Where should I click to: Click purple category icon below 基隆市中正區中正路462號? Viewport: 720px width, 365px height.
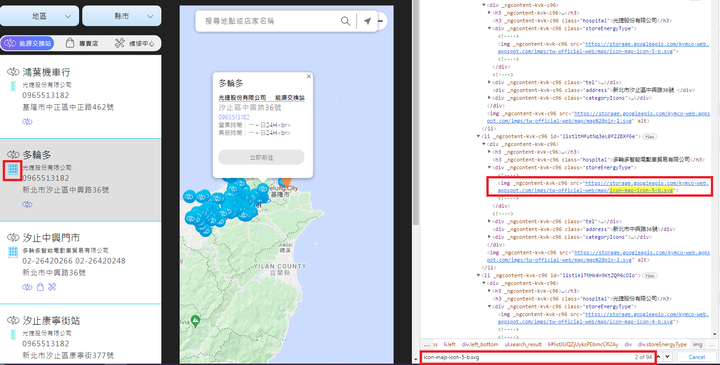tap(27, 122)
